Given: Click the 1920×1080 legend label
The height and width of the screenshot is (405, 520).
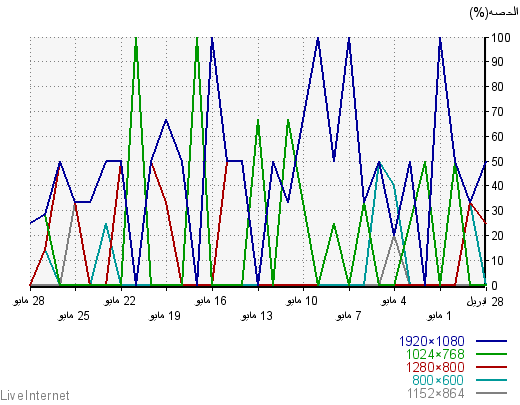Looking at the screenshot, I should pos(431,341).
